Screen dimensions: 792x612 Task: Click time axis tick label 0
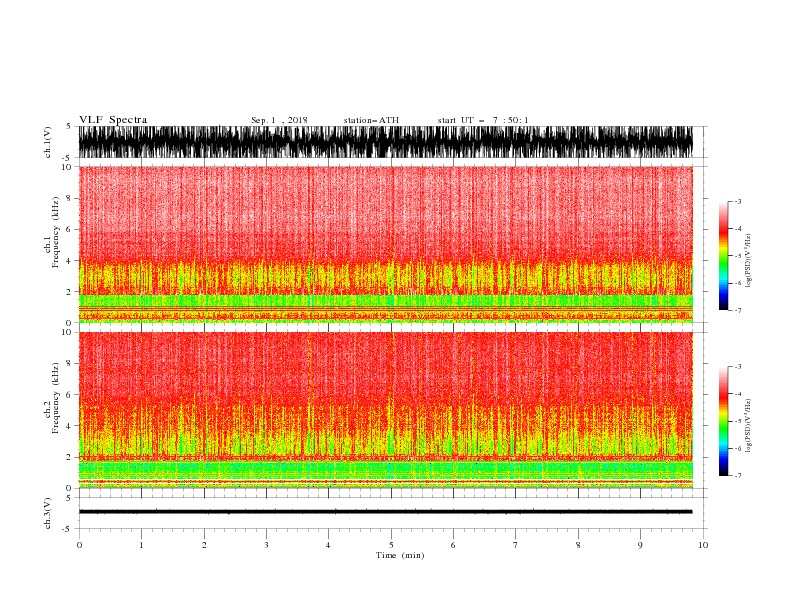pos(79,545)
